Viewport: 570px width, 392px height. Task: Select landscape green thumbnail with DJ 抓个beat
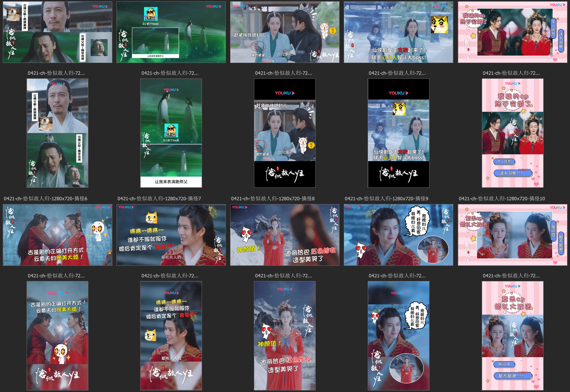click(171, 32)
